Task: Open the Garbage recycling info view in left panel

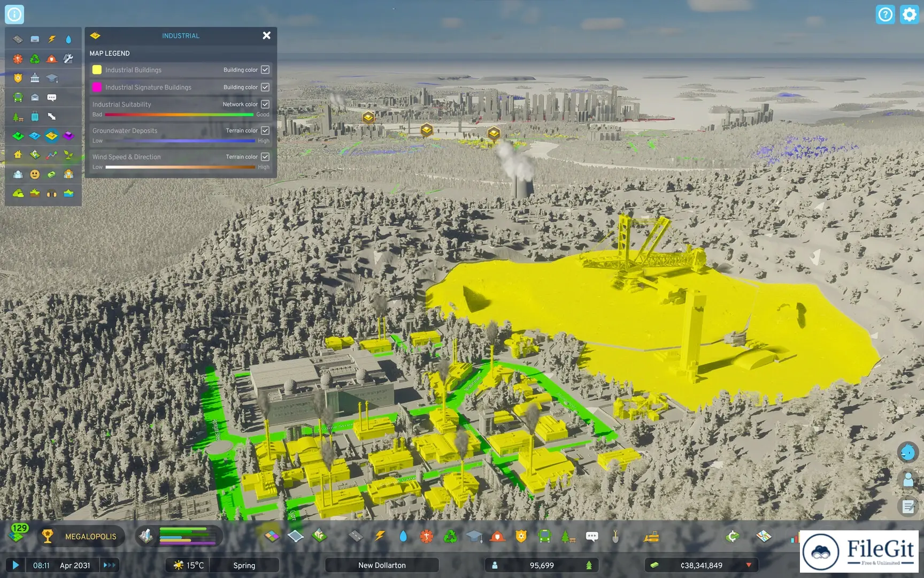Action: click(35, 58)
